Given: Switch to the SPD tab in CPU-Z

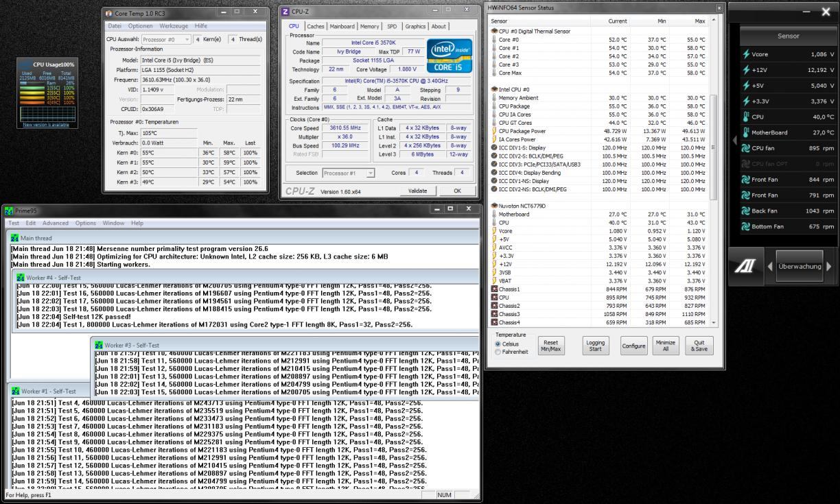Looking at the screenshot, I should [x=392, y=27].
